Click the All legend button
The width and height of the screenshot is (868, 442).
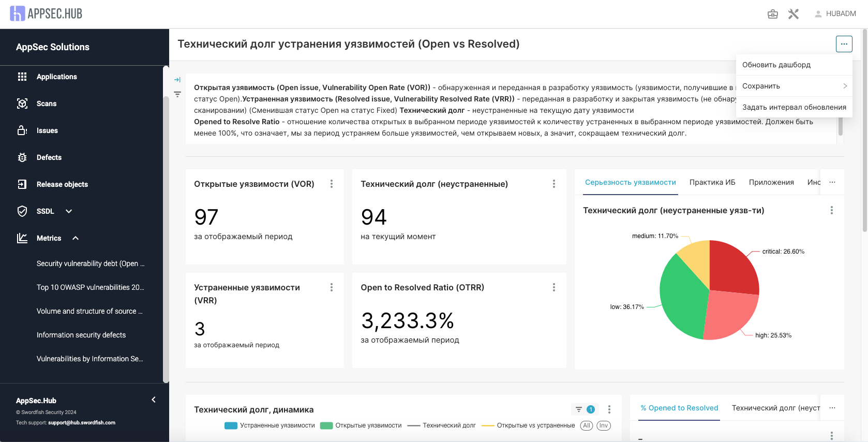tap(586, 425)
